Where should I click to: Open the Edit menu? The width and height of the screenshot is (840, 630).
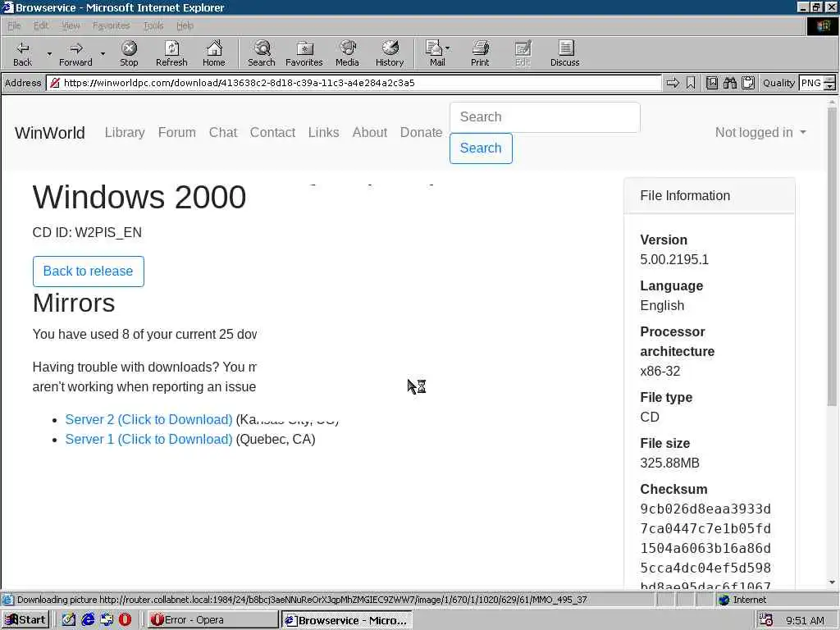pyautogui.click(x=41, y=25)
